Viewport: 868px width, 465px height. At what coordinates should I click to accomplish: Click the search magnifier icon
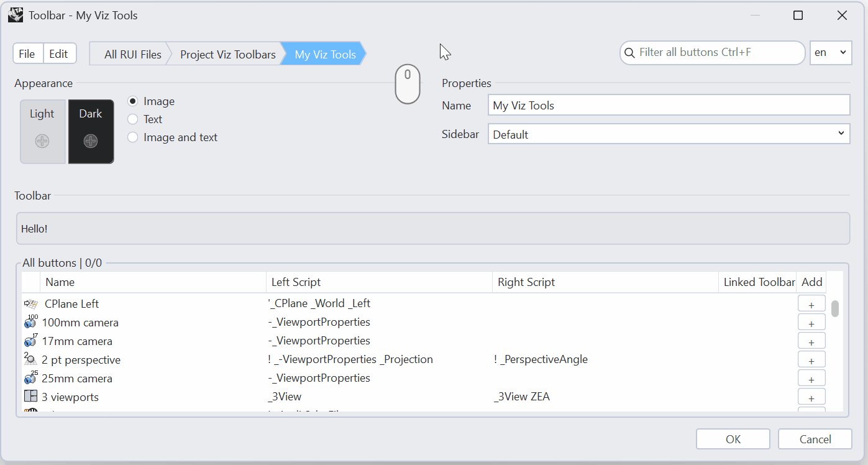point(630,53)
